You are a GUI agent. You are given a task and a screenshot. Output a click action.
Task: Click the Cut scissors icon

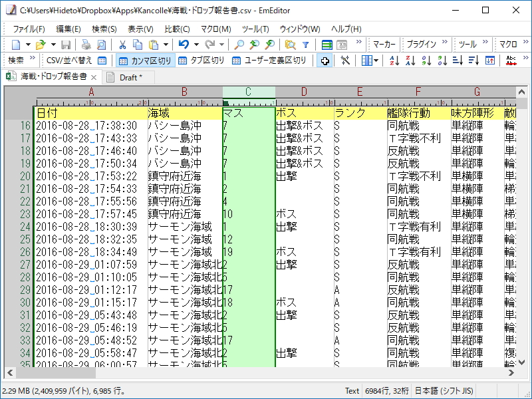coord(122,45)
